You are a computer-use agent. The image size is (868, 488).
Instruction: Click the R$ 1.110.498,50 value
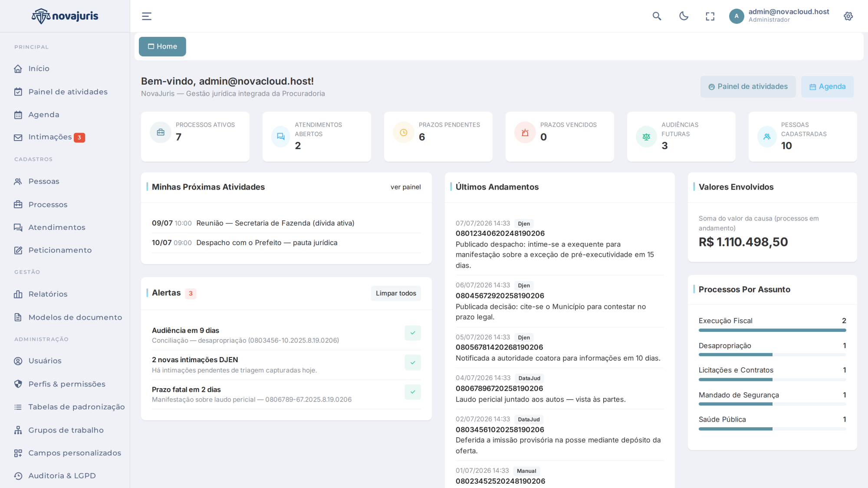click(x=743, y=242)
